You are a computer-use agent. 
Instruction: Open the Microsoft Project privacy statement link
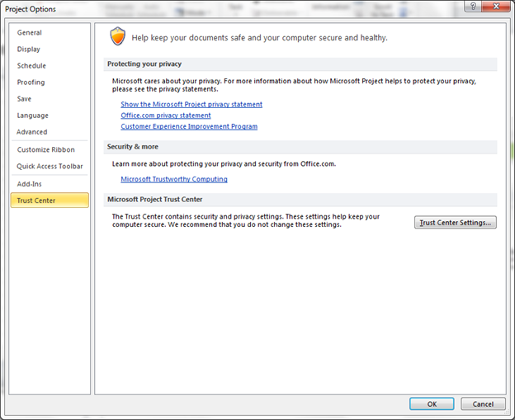[191, 105]
